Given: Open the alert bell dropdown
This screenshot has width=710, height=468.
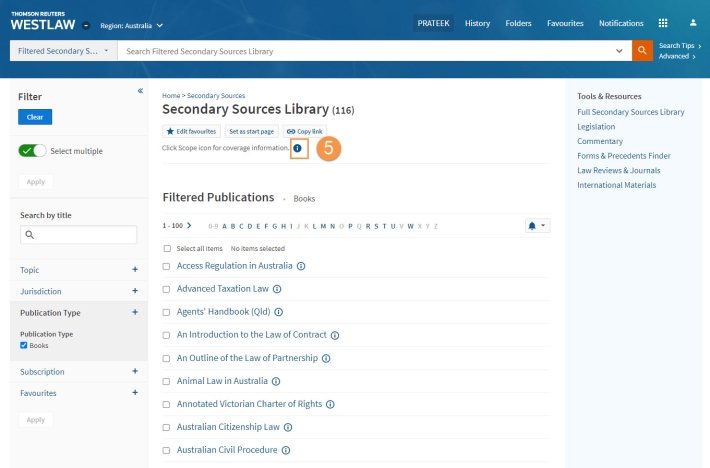Looking at the screenshot, I should click(x=537, y=225).
